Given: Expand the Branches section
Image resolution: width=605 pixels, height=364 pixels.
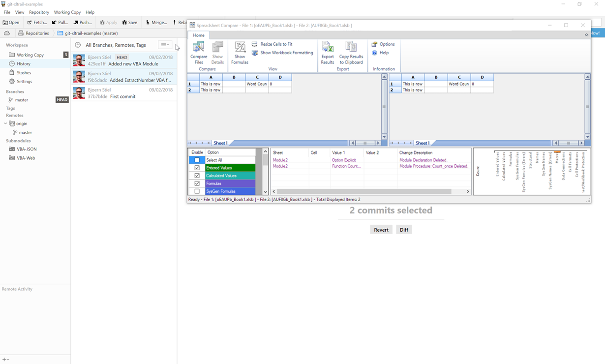Looking at the screenshot, I should [x=15, y=91].
